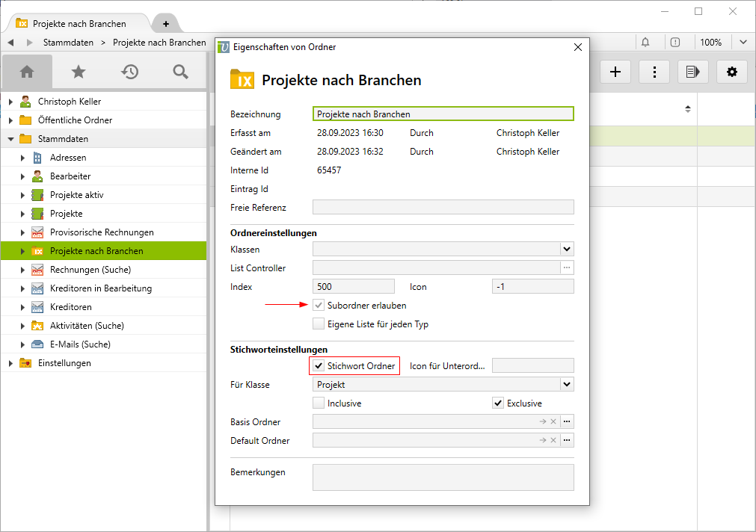Open the Klassen dropdown

[567, 250]
